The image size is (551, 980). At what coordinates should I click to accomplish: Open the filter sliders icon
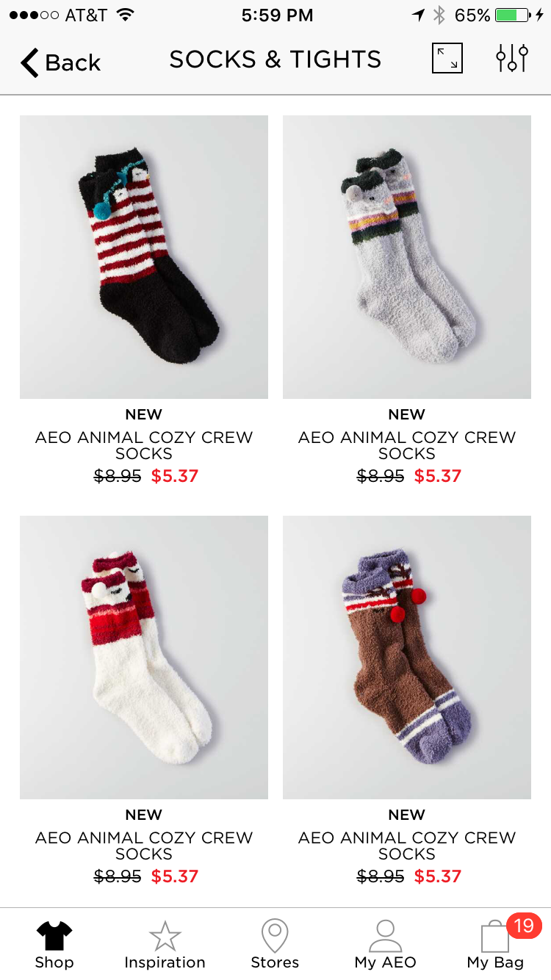(x=512, y=59)
